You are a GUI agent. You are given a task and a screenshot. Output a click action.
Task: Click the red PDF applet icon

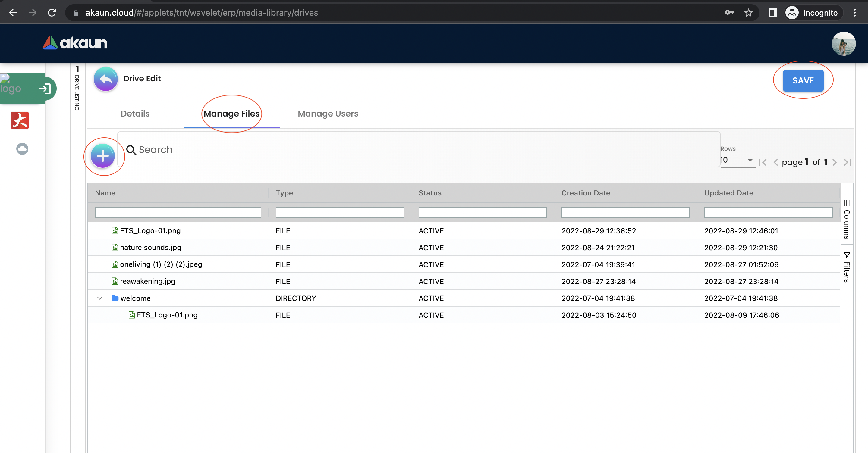coord(20,120)
